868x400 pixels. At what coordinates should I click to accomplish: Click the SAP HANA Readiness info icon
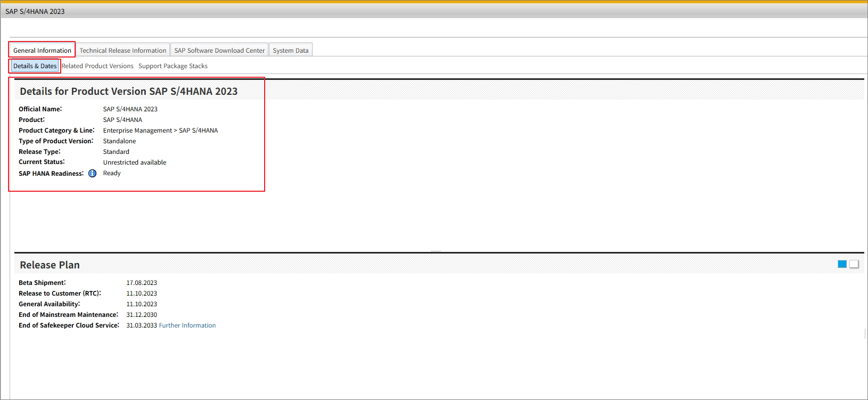[92, 173]
